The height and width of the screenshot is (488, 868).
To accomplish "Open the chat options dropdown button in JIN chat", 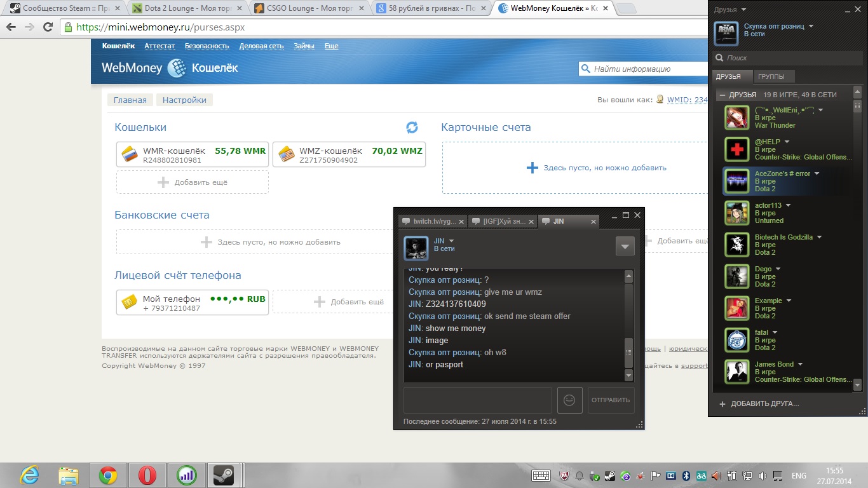I will tap(625, 246).
